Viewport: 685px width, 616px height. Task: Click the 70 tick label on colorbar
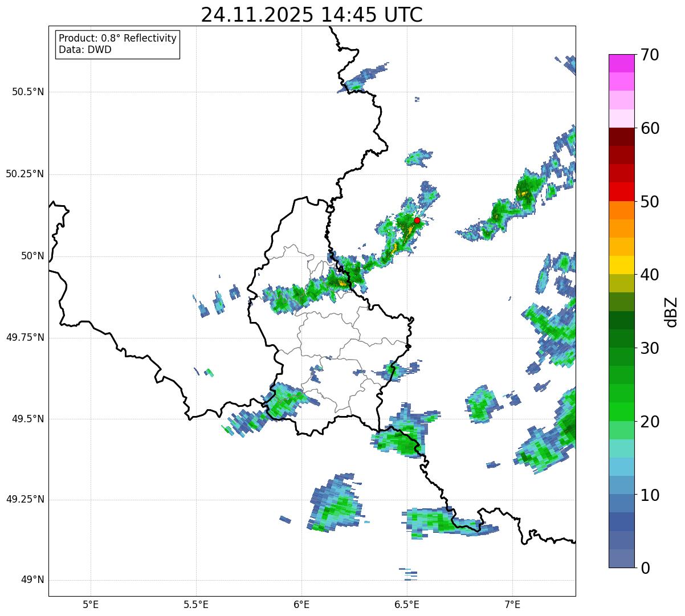click(x=651, y=55)
